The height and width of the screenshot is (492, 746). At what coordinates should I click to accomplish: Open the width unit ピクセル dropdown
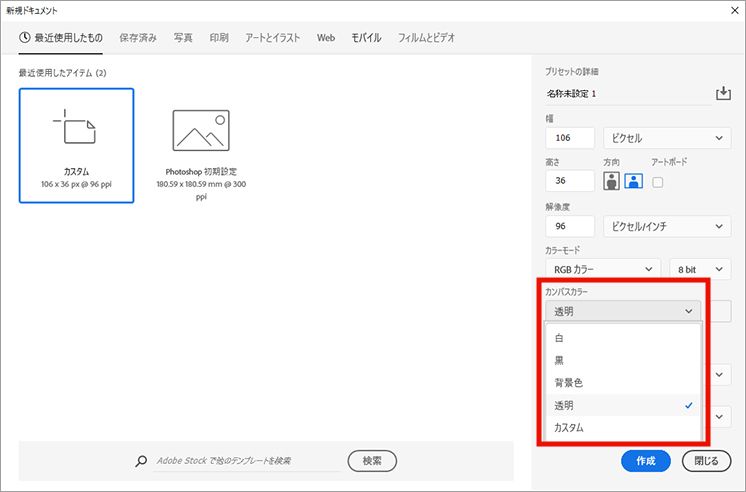667,138
